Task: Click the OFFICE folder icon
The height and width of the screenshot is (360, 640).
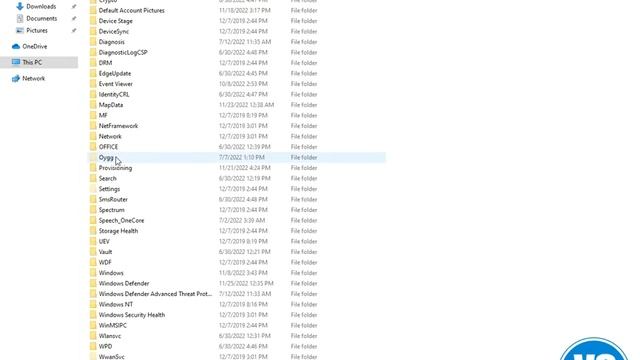Action: [93, 147]
